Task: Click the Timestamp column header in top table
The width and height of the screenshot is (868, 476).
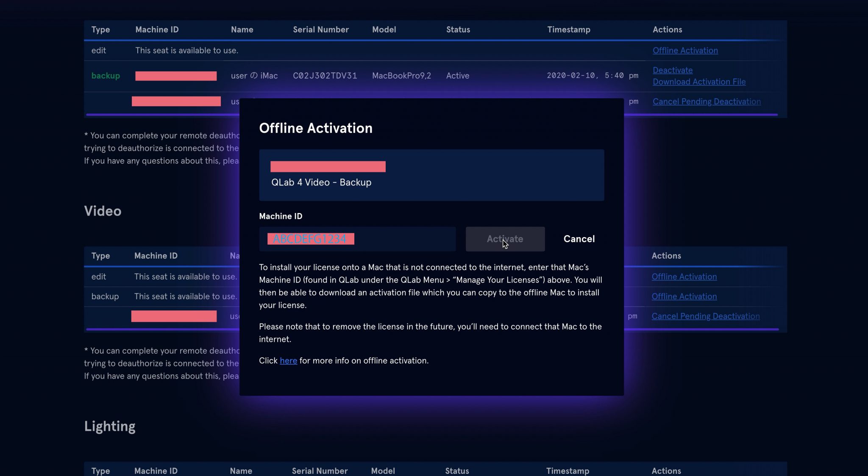Action: point(568,30)
